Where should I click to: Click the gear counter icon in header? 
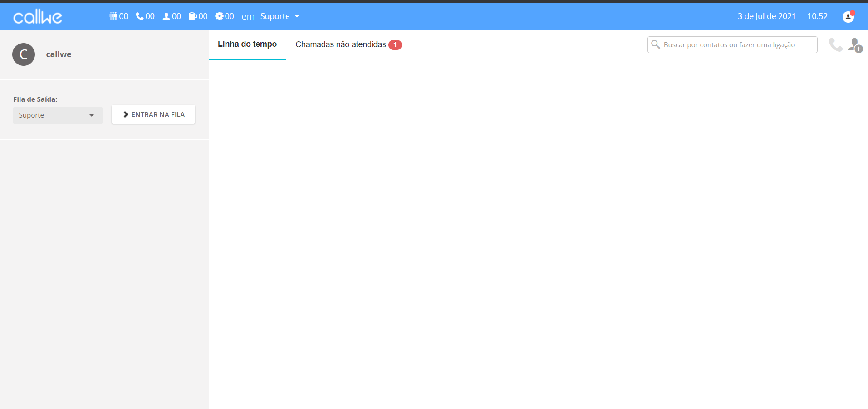point(219,16)
